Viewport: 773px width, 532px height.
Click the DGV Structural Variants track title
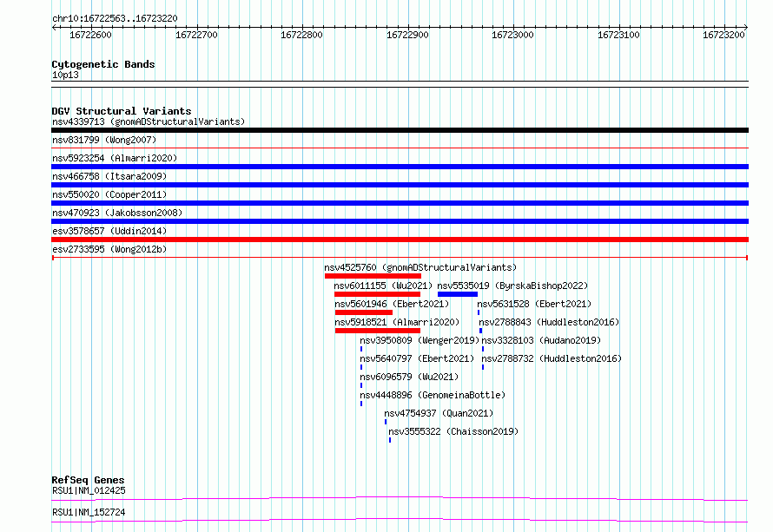[x=122, y=111]
